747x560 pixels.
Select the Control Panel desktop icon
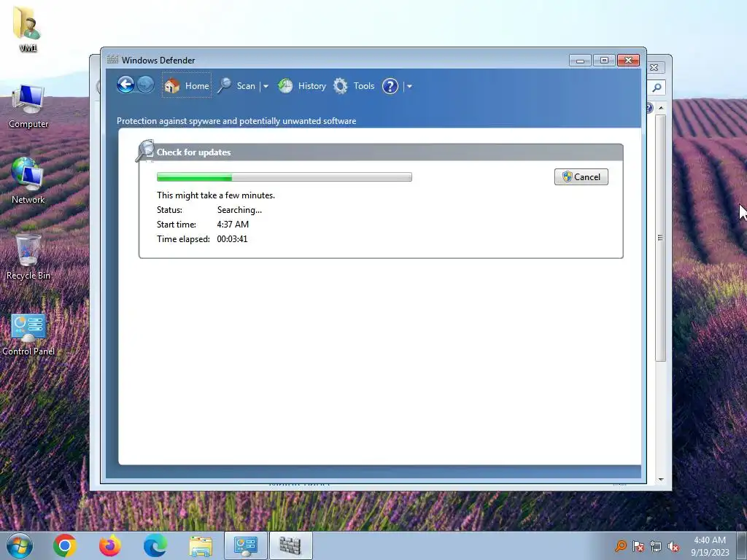pyautogui.click(x=28, y=334)
